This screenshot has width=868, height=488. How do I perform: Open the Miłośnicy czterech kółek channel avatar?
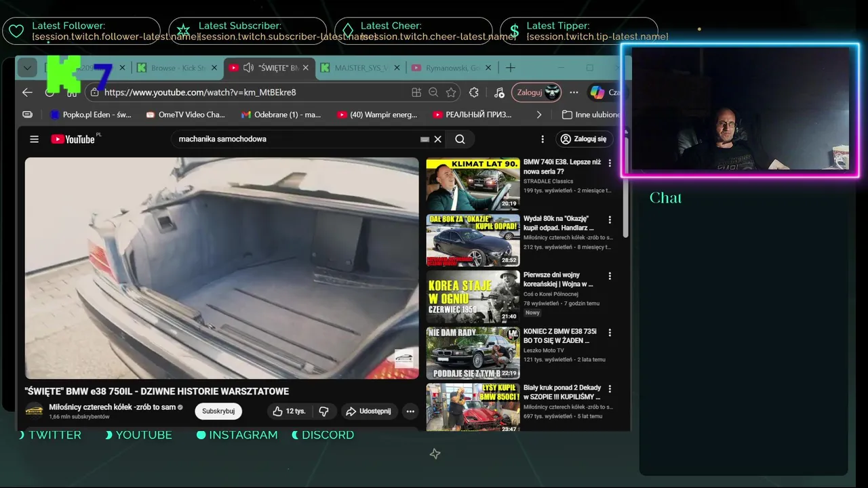[34, 411]
